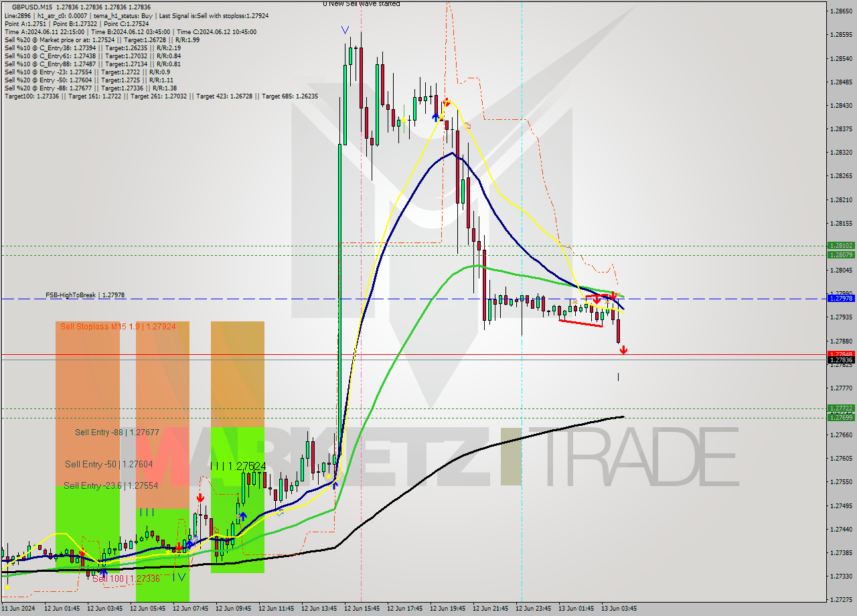The height and width of the screenshot is (616, 857).
Task: Click the 11 Jun 2024 date label
Action: pyautogui.click(x=17, y=609)
